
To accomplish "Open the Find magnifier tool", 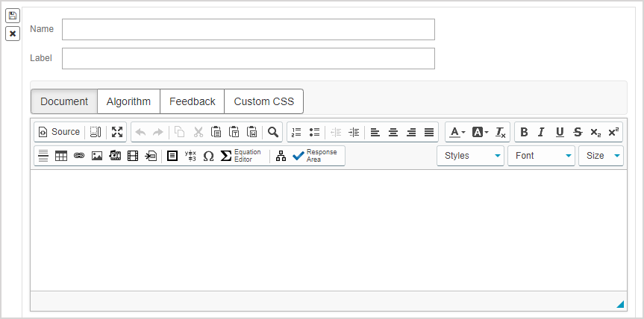I will (x=273, y=132).
